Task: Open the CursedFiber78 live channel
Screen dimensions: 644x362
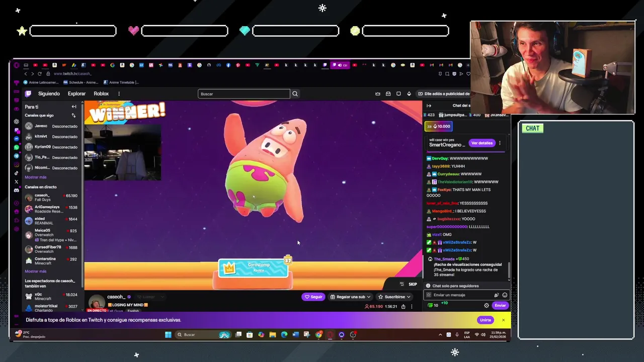Action: [52, 249]
